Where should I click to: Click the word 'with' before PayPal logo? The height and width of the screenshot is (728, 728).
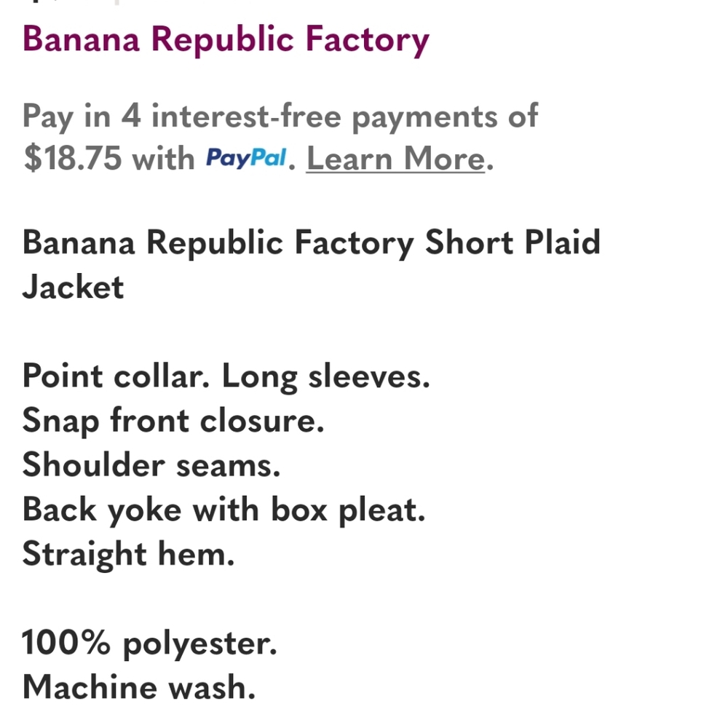163,158
